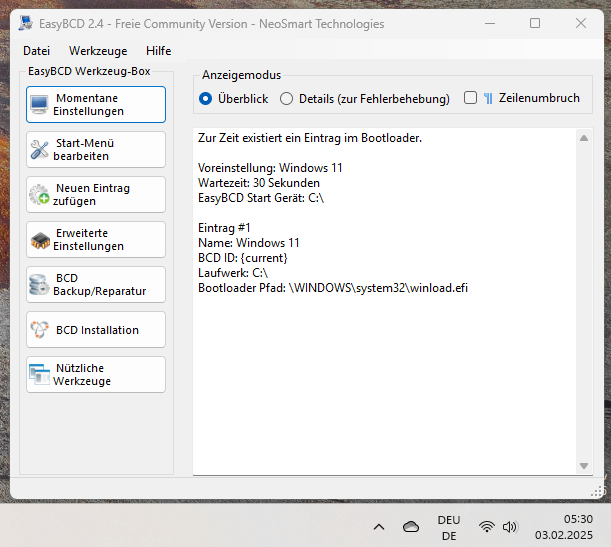Image resolution: width=611 pixels, height=547 pixels.
Task: Show hidden tray icons chevron
Action: [x=379, y=528]
